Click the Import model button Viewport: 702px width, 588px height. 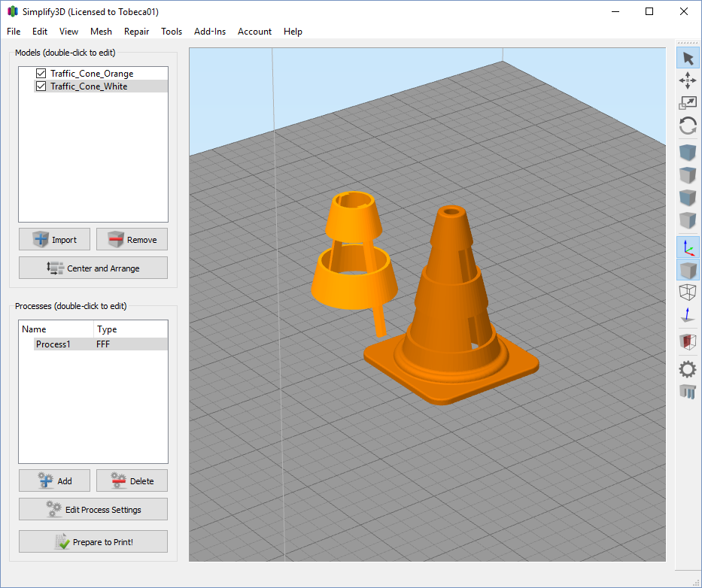(54, 240)
